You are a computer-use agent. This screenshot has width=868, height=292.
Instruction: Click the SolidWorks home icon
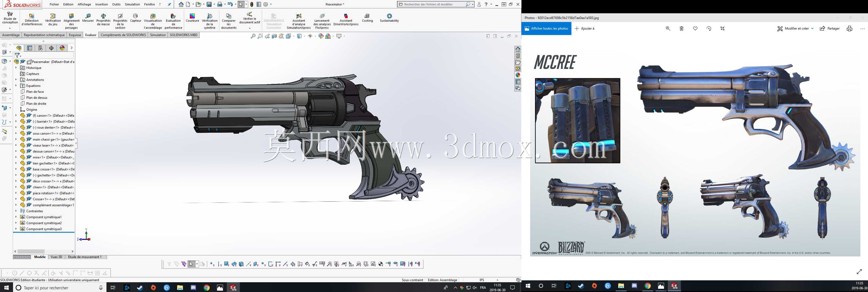[x=181, y=4]
